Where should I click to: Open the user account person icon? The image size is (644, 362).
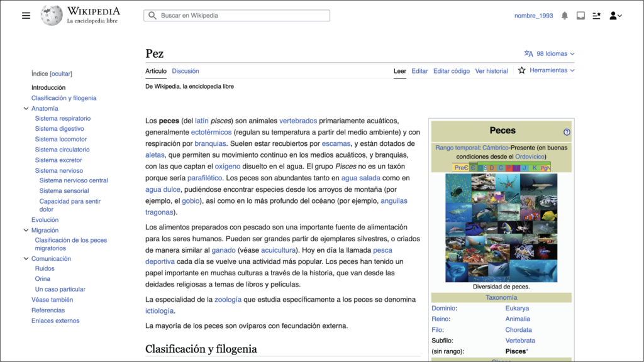614,15
